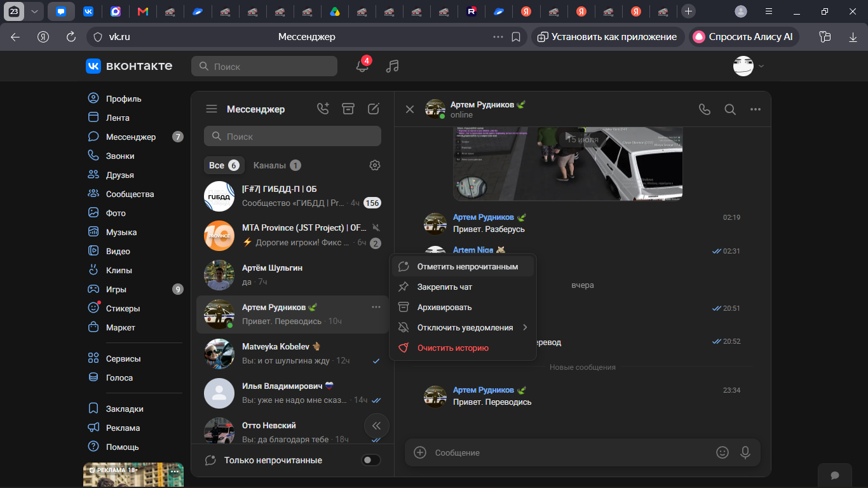Image resolution: width=868 pixels, height=488 pixels.
Task: Call Артем Рудников with the phone icon
Action: click(x=705, y=109)
